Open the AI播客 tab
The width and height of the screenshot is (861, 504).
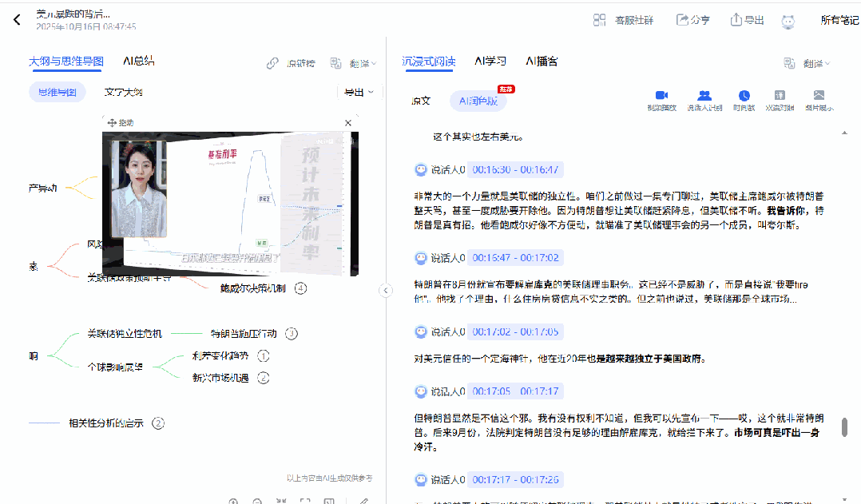[542, 61]
